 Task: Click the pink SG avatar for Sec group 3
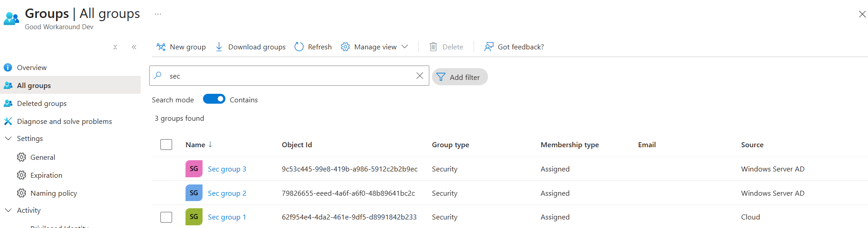194,169
